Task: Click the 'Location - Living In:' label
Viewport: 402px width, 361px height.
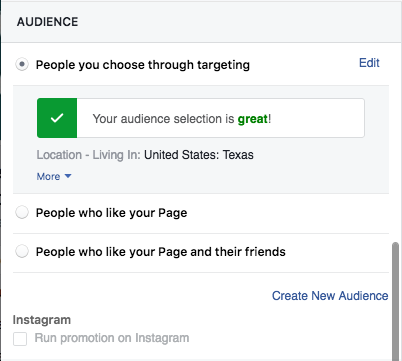Action: coord(89,155)
